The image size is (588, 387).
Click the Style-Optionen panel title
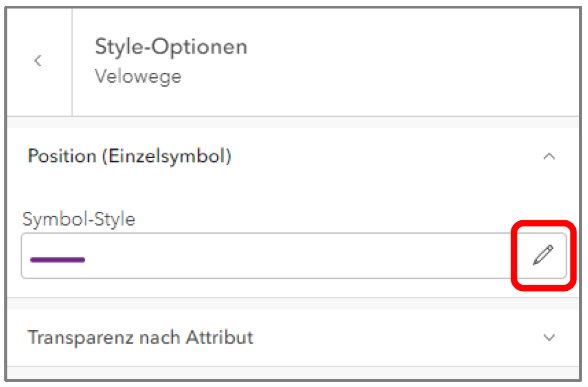(x=171, y=47)
